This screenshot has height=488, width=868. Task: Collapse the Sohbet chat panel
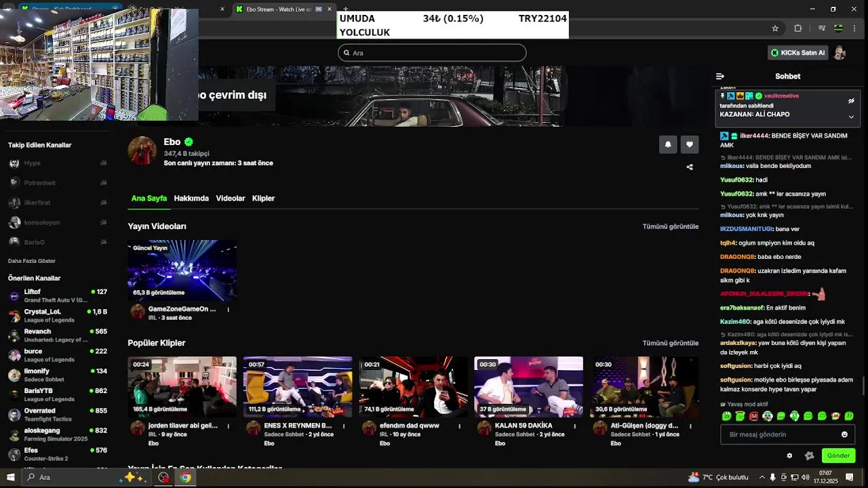click(720, 77)
